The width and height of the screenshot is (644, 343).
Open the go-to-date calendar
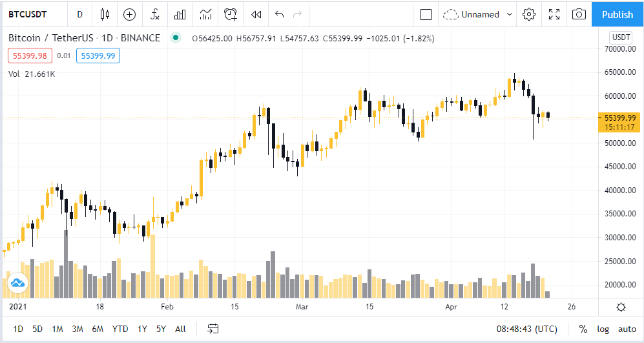click(x=213, y=329)
